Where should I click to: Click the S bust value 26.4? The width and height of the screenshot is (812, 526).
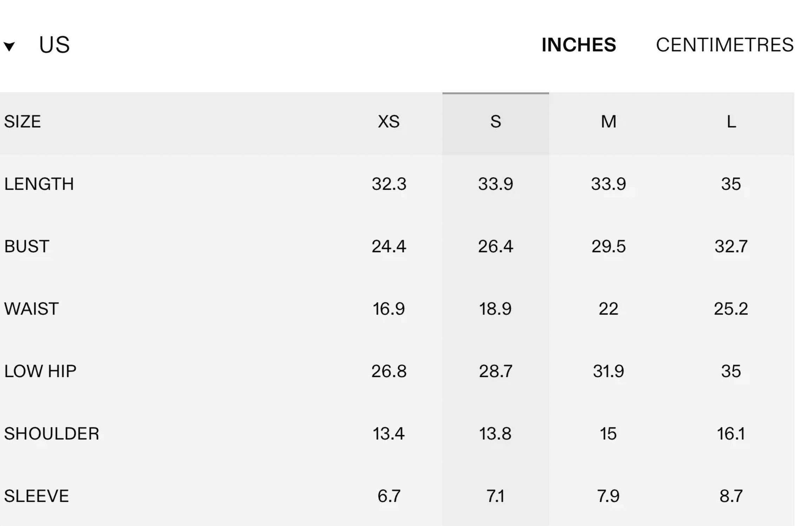tap(495, 246)
